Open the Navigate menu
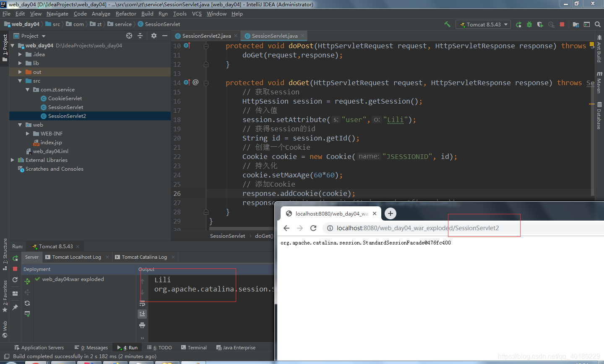The image size is (604, 364). pos(57,13)
